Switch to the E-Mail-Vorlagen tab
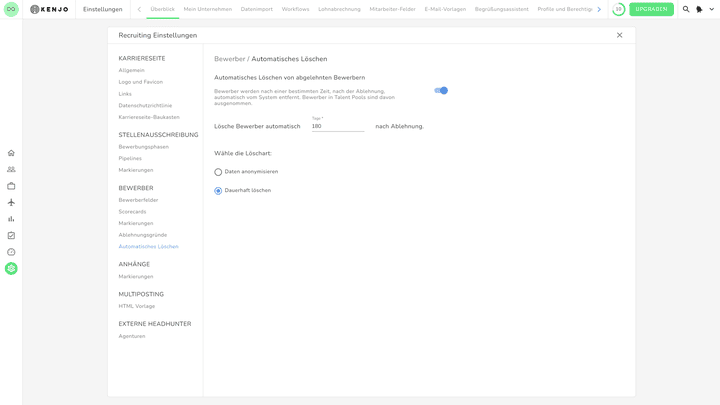Screen dimensions: 720x405 (x=445, y=9)
